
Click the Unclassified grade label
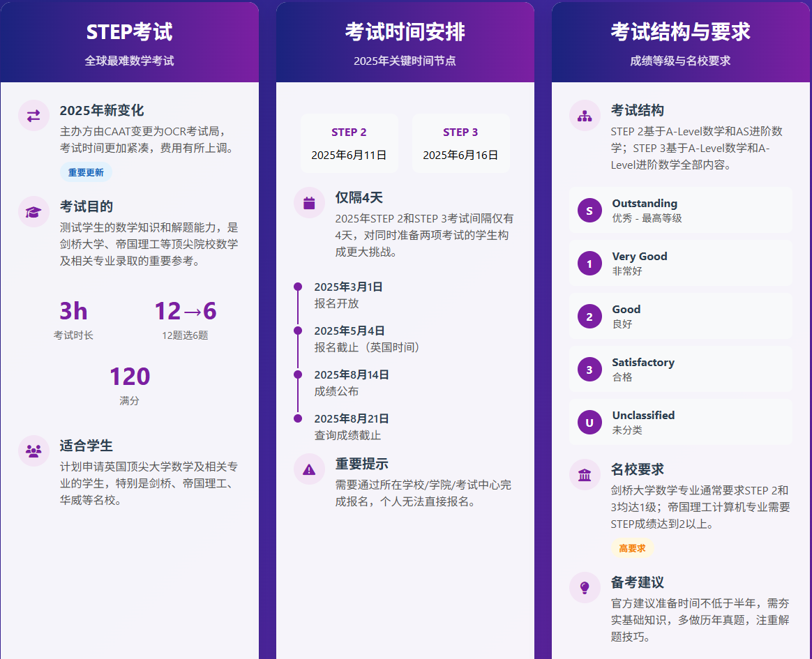643,415
